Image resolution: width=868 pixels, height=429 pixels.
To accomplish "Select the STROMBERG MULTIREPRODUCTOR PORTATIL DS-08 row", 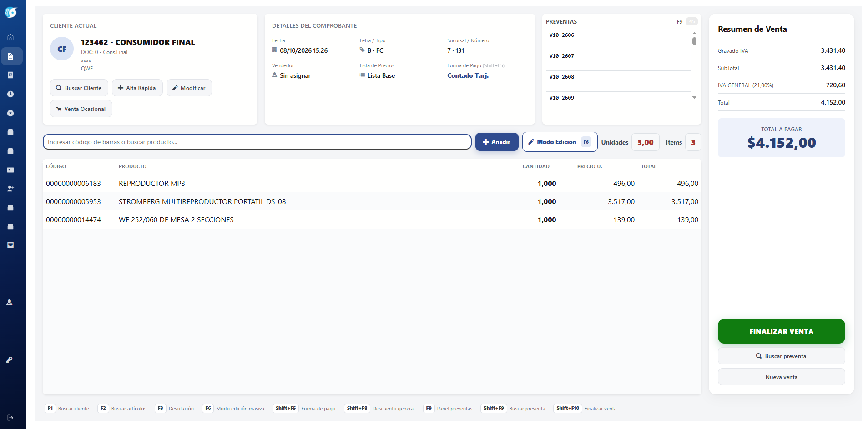I will tap(372, 201).
